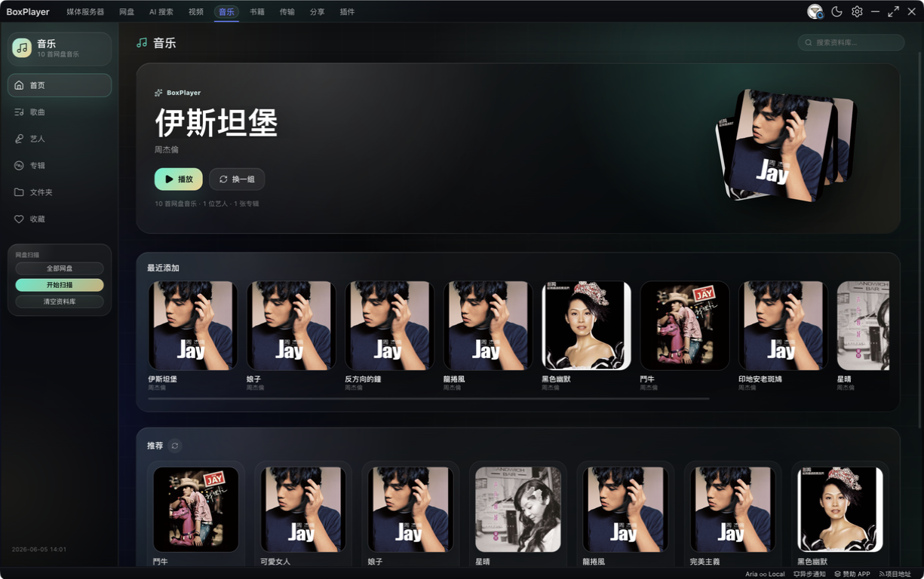This screenshot has height=579, width=924.
Task: Open the 歌曲 songs list in sidebar
Action: click(60, 112)
